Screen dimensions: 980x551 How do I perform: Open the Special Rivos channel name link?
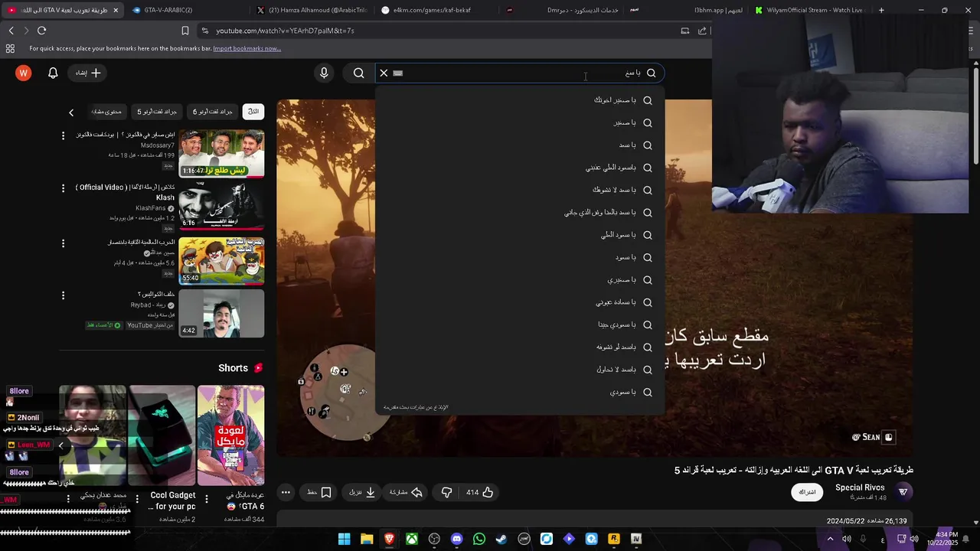tap(860, 487)
